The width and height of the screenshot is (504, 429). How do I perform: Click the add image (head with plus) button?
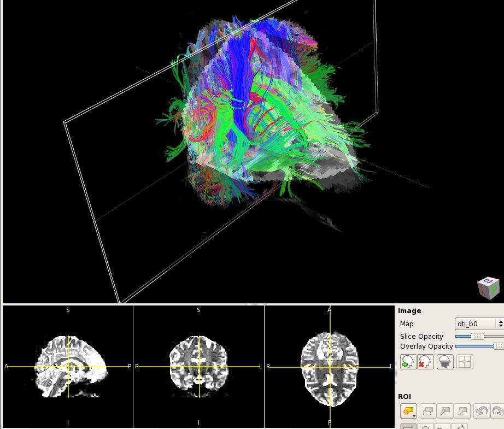[x=408, y=362]
